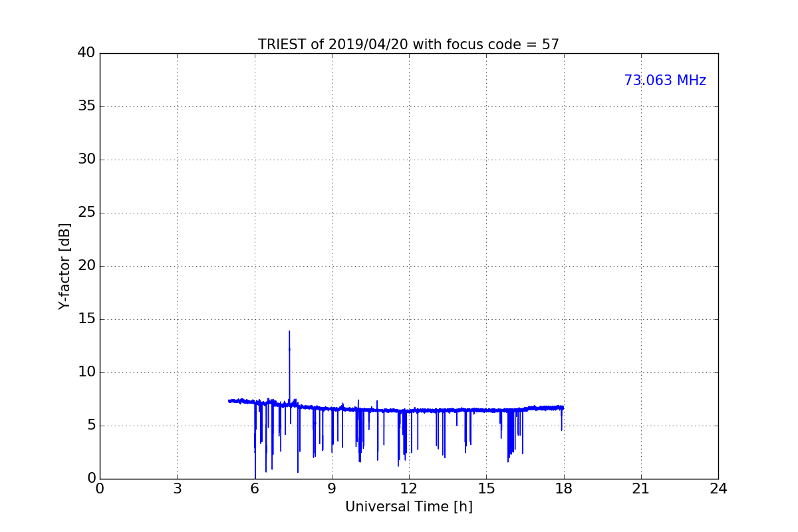Click the y-axis tick label '10'
The width and height of the screenshot is (798, 532).
pos(86,372)
